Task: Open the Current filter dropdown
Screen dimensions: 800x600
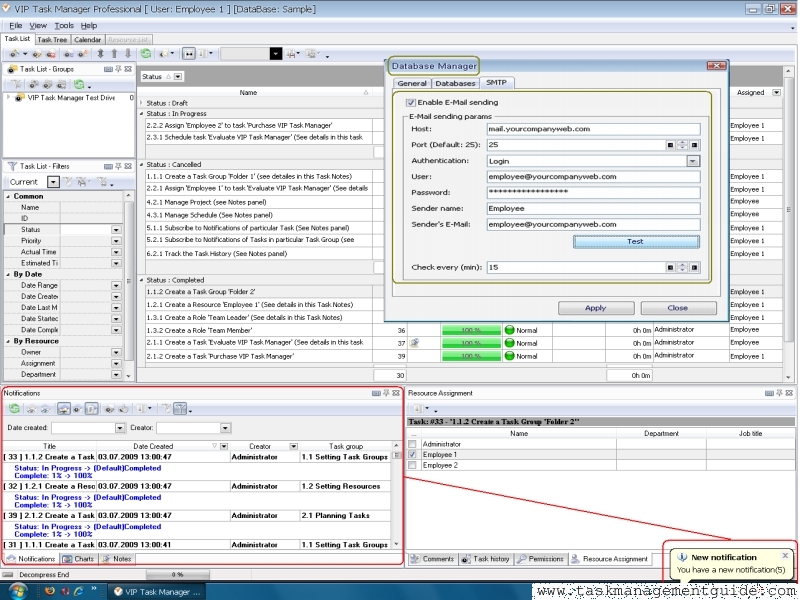Action: (53, 182)
